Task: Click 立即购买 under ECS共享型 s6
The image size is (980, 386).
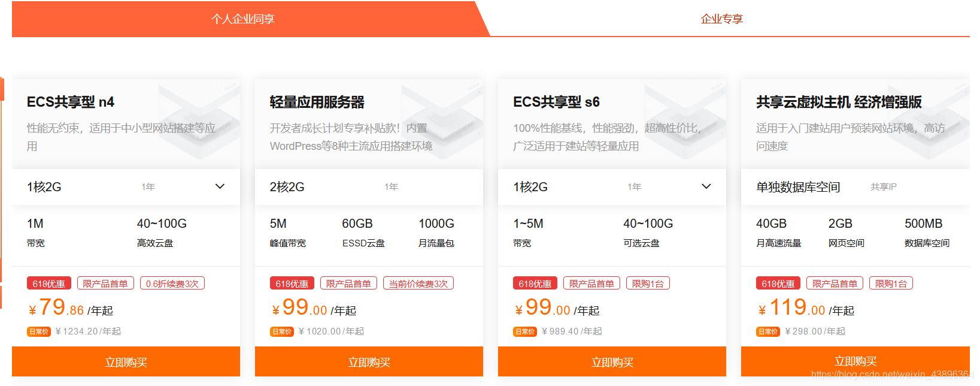Action: [x=612, y=361]
